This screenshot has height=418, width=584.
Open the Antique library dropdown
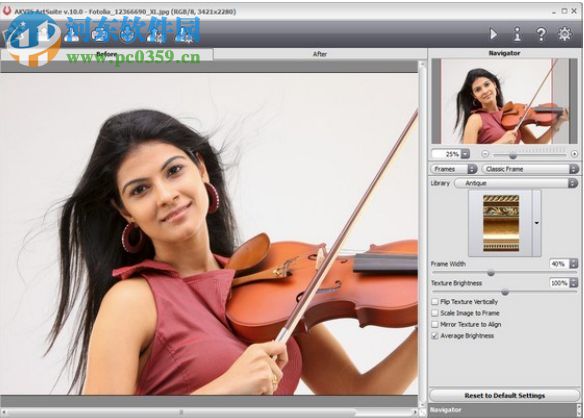(x=516, y=183)
